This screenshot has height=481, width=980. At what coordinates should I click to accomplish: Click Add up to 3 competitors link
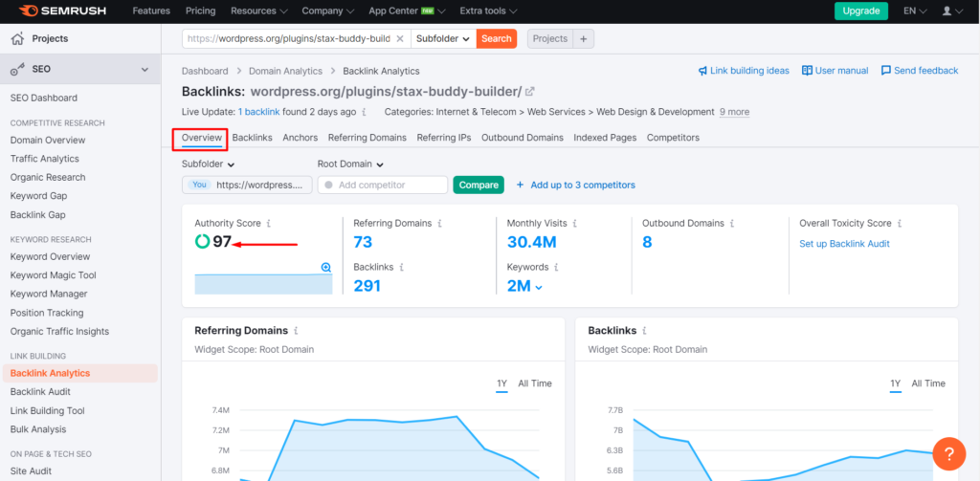(x=575, y=185)
